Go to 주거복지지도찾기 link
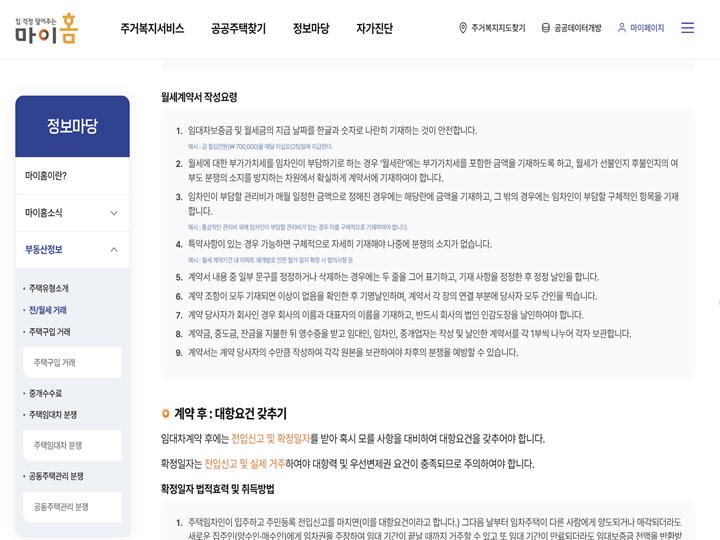 pos(498,28)
